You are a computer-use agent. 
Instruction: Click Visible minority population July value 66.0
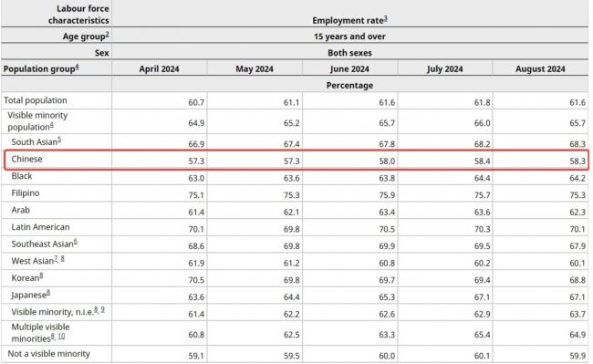[x=483, y=123]
